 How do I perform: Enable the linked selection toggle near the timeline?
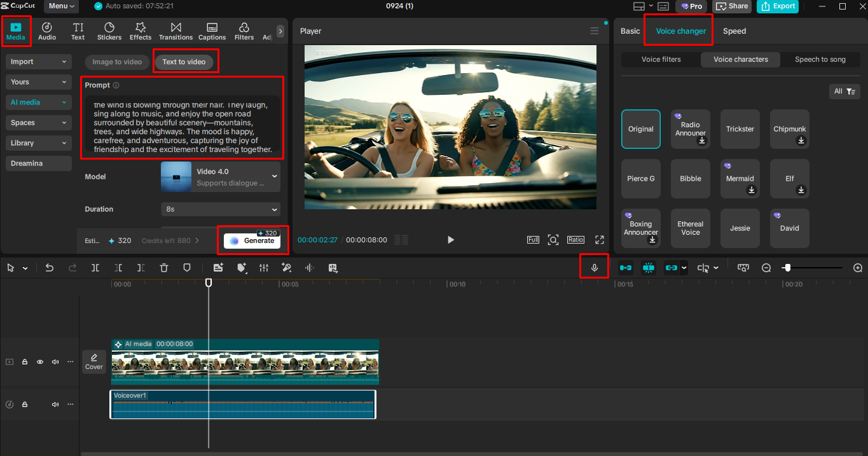click(672, 268)
